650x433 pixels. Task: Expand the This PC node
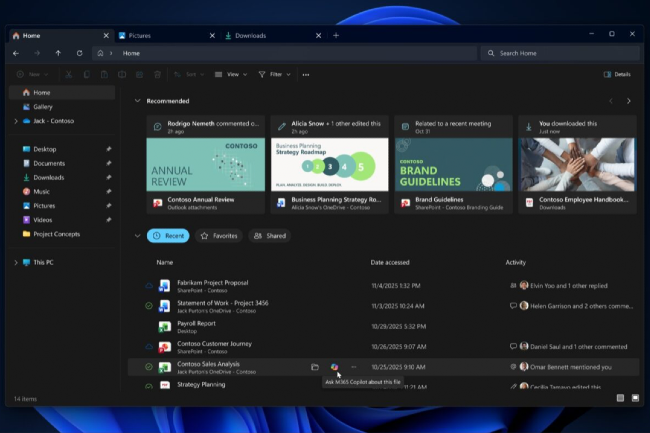[x=16, y=262]
